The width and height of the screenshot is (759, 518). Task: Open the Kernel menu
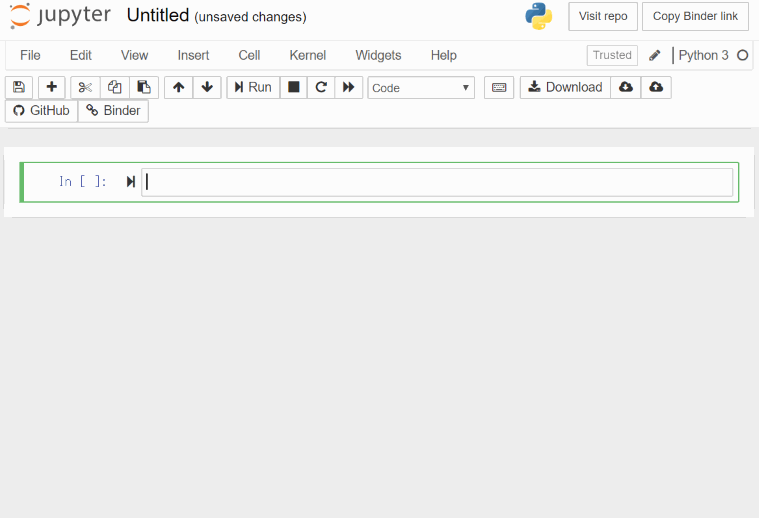pyautogui.click(x=307, y=55)
